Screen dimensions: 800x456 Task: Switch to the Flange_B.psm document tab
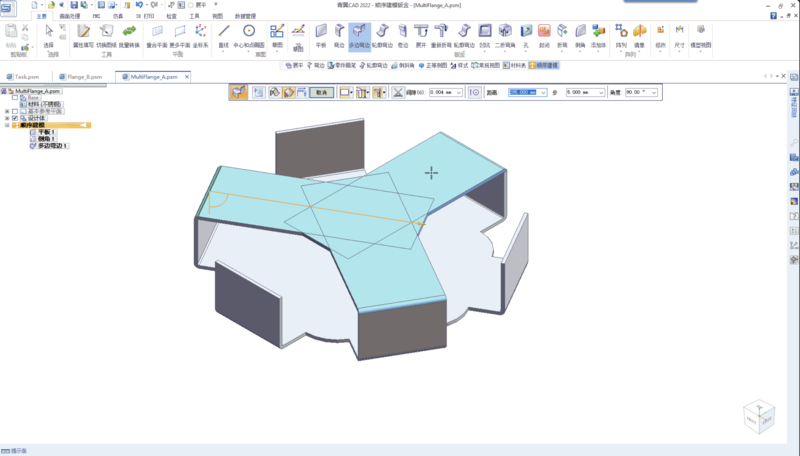(x=84, y=76)
